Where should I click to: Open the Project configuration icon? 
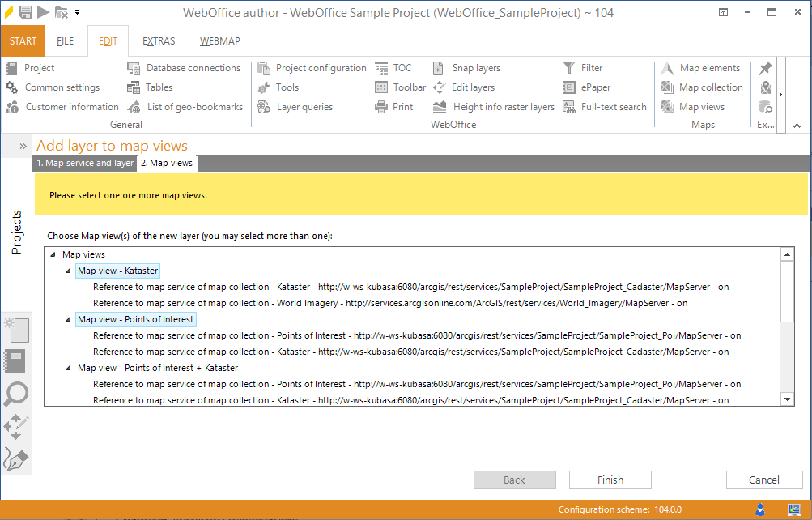pyautogui.click(x=264, y=68)
